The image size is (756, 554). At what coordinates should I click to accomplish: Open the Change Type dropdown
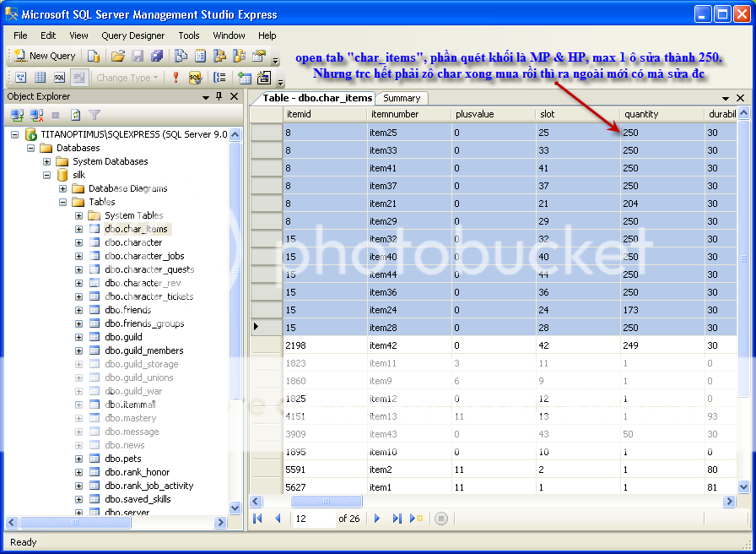(x=127, y=78)
